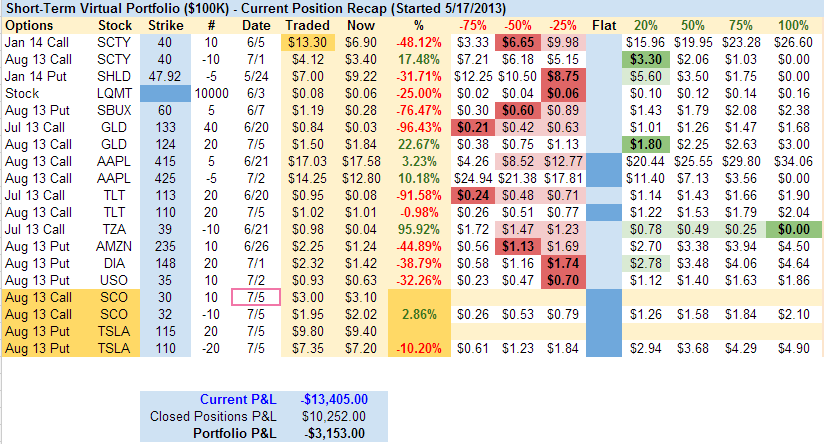Select the SBUX ticker cell
The image size is (824, 444).
114,110
